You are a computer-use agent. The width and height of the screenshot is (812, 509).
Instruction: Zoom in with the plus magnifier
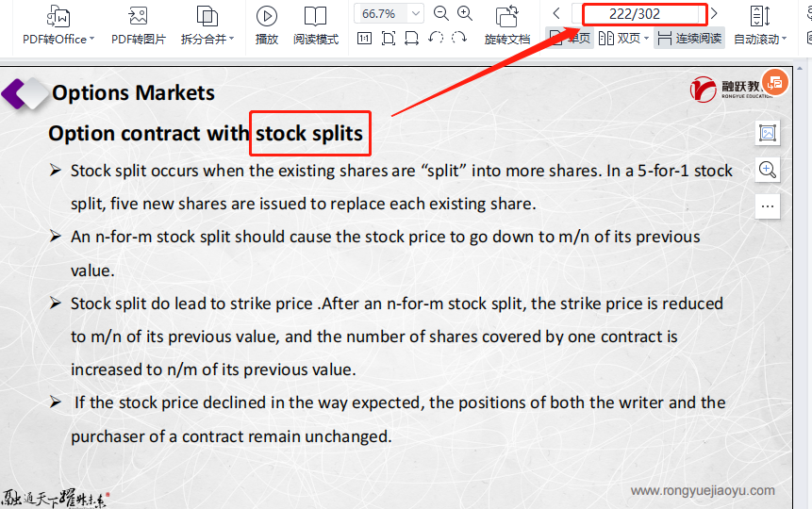pos(465,13)
